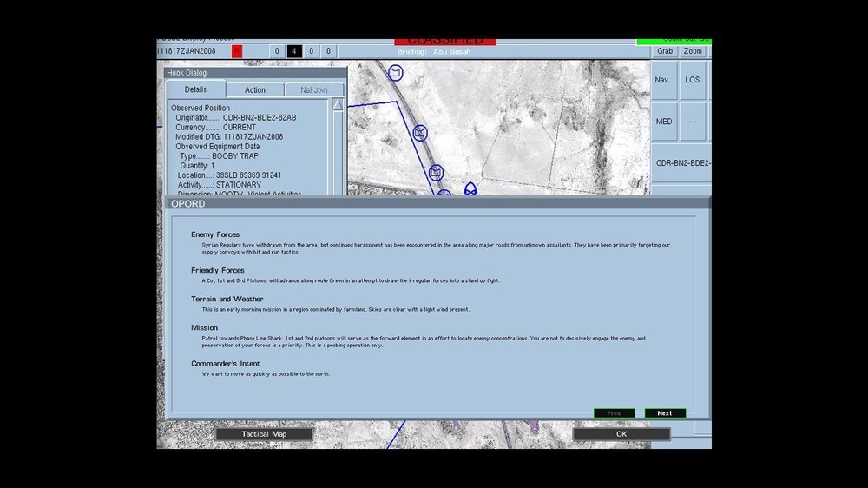
Task: Go to Next OPORD page
Action: (x=665, y=413)
